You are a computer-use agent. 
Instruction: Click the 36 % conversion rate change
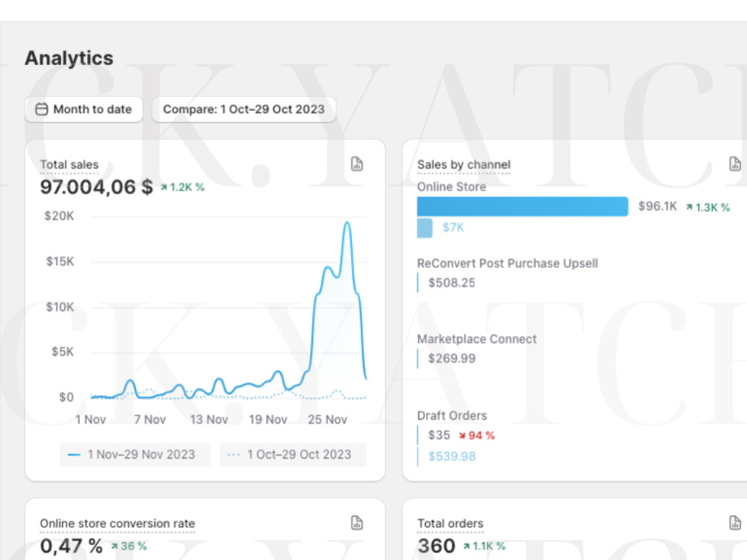coord(129,547)
